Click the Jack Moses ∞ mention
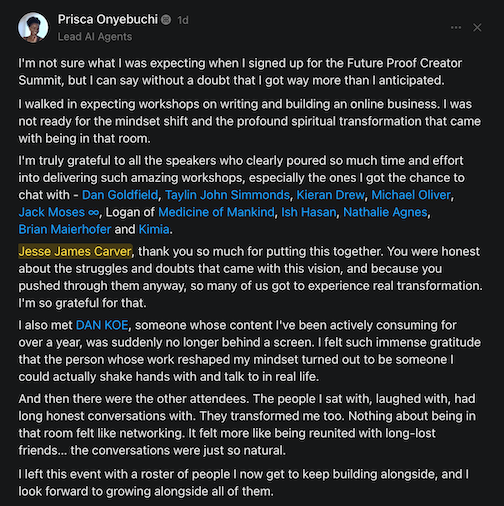The image size is (504, 506). pos(59,212)
